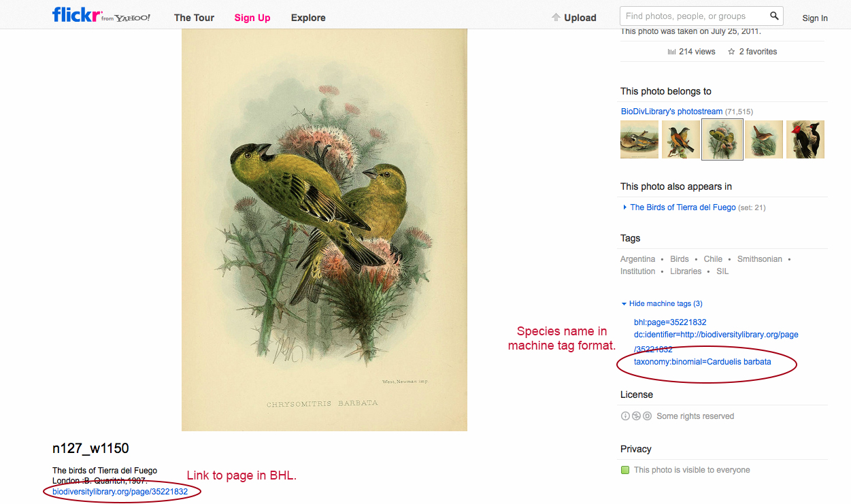Click the taxonomy:binomial Carduelis barbata tag
Viewport: 851px width, 504px height.
(x=702, y=362)
